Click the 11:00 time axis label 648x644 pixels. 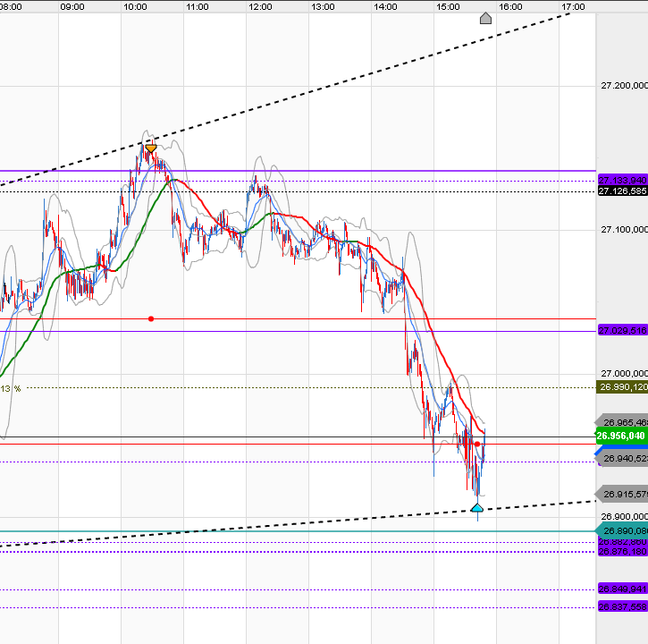pos(198,6)
